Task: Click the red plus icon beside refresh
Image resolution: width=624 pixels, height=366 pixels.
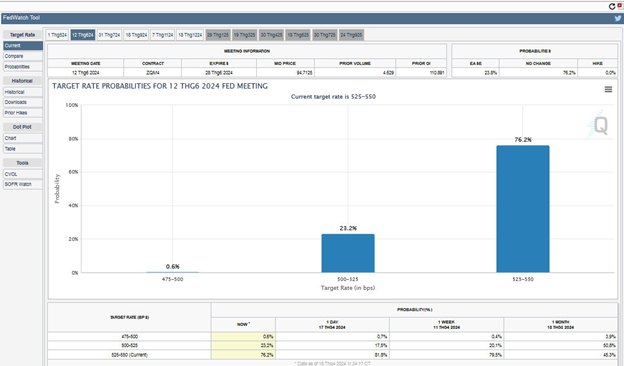Action: click(620, 6)
